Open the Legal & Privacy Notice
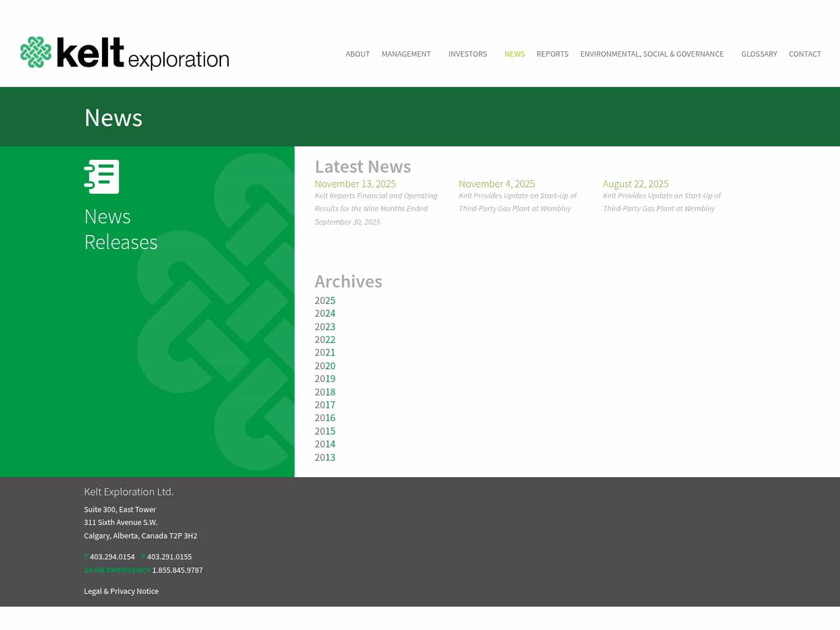Screen dimensions: 840x630 [x=121, y=591]
